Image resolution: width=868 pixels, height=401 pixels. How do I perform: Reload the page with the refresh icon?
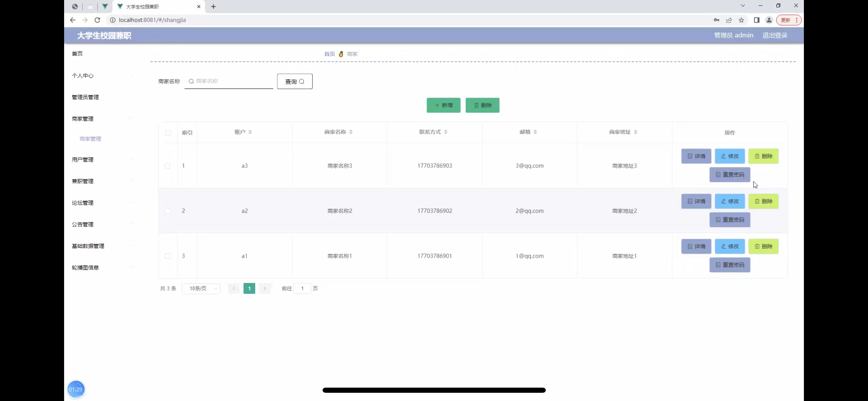pos(97,20)
